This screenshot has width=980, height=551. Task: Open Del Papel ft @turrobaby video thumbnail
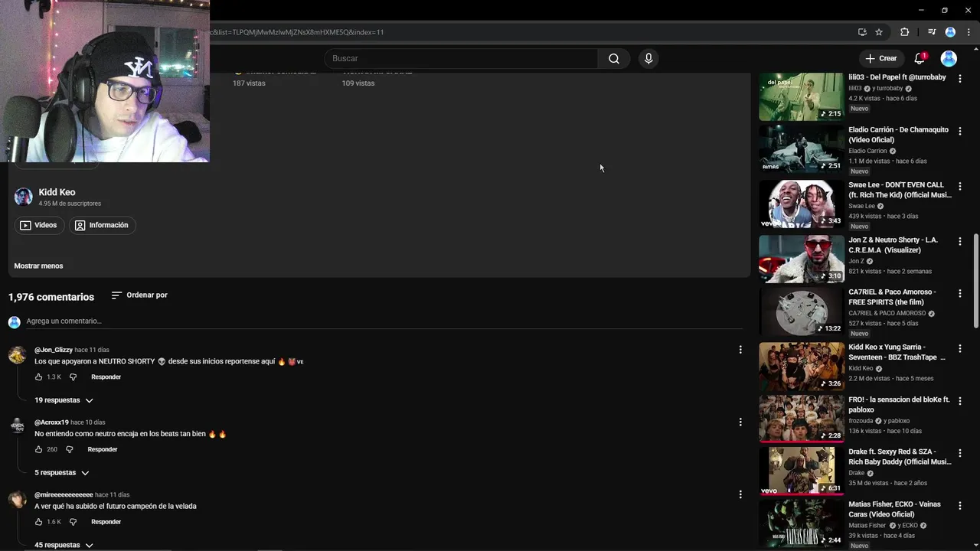[802, 96]
